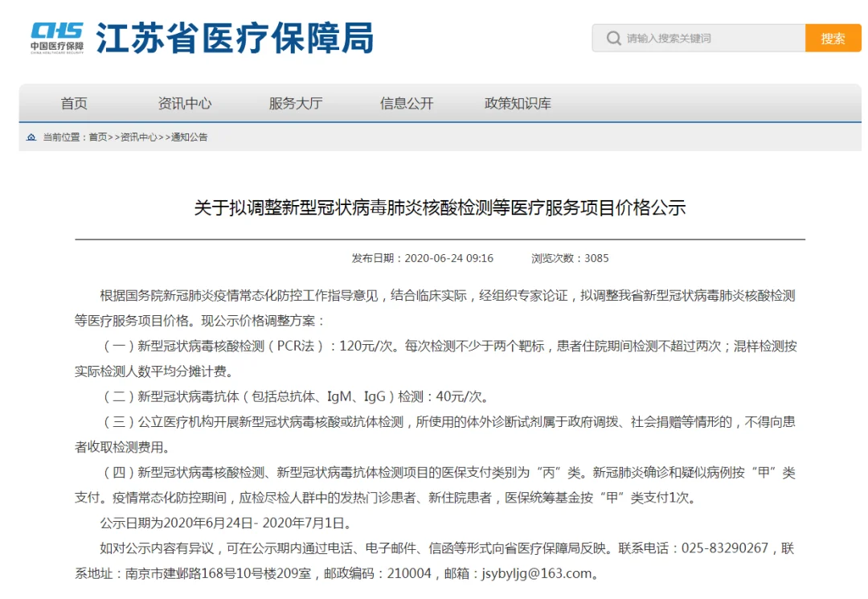Screen dimensions: 868x599
Task: Click the 请输入搜索关键词 search field
Action: [x=698, y=39]
